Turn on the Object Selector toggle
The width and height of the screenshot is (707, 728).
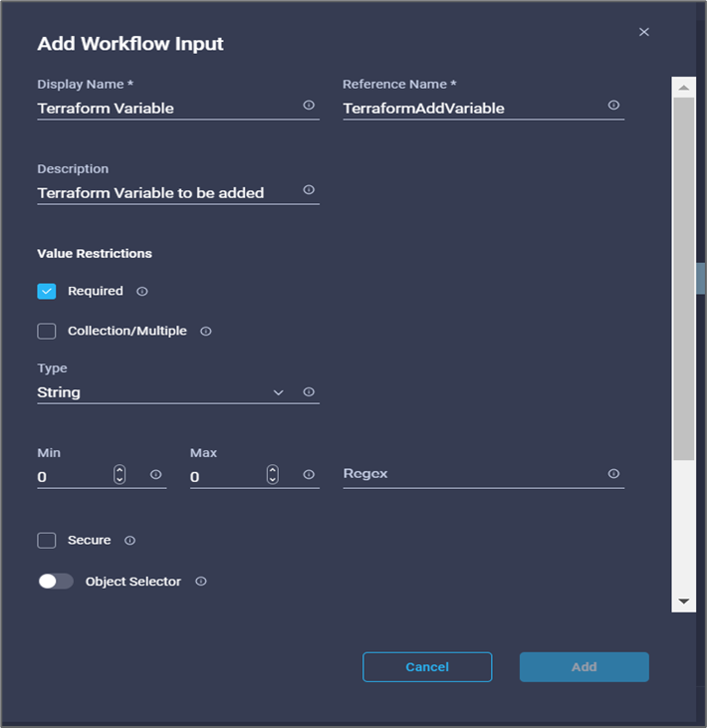[x=56, y=582]
